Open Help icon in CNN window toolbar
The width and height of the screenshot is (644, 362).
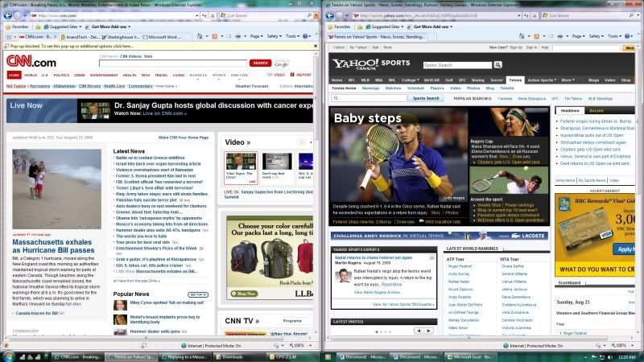click(305, 36)
